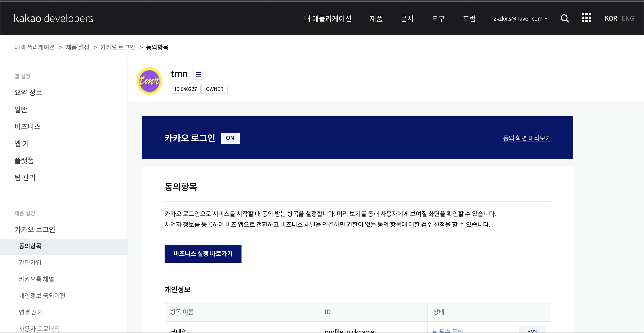Open 카카오톡 채널 sidebar item
This screenshot has height=333, width=644.
click(x=36, y=279)
